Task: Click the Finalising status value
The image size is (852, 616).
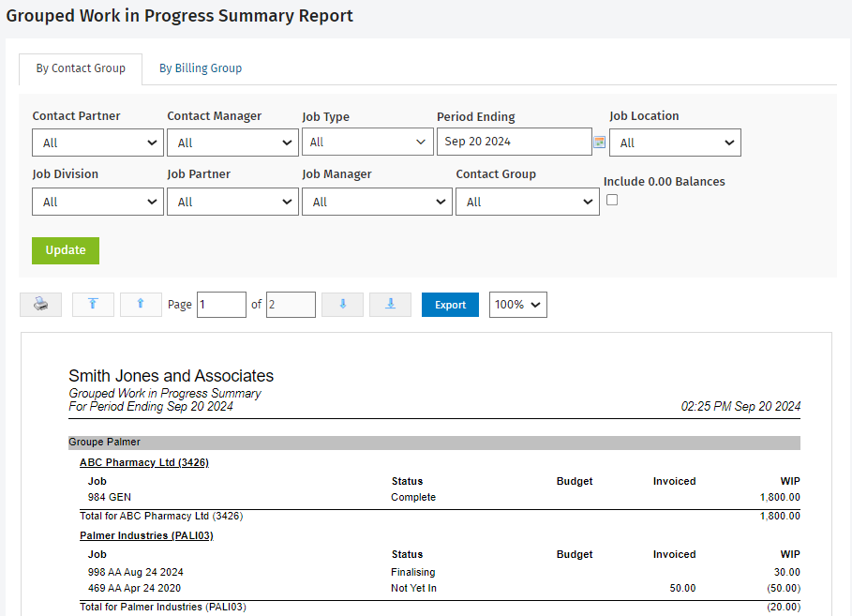Action: [413, 572]
